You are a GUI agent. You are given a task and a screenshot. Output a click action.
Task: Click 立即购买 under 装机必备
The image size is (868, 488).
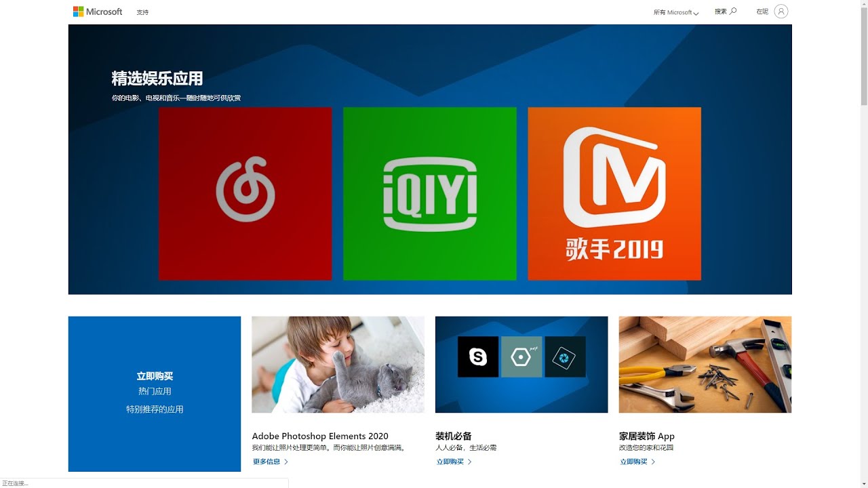click(x=450, y=462)
